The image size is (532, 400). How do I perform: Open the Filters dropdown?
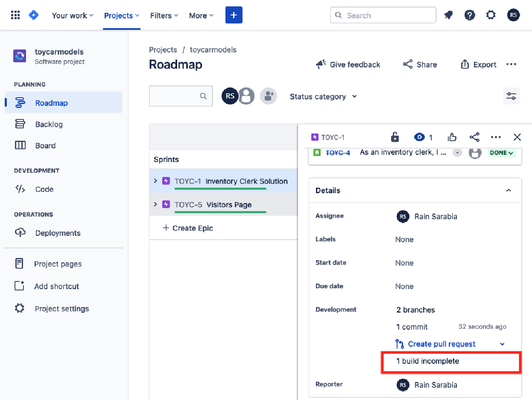pos(164,15)
